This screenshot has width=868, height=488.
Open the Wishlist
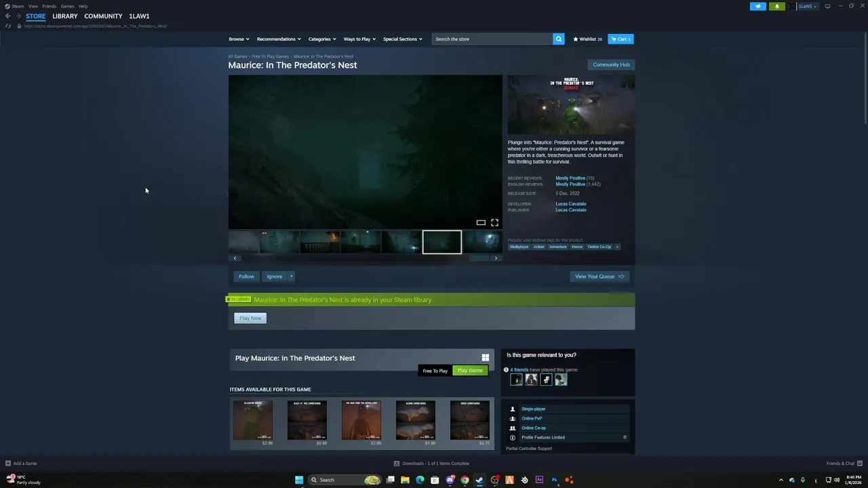click(x=587, y=39)
